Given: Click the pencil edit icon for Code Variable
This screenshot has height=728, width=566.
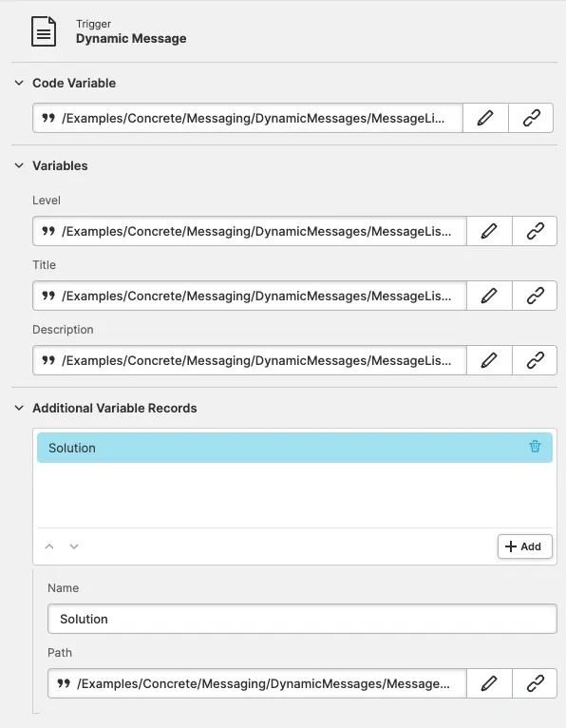Looking at the screenshot, I should click(485, 118).
